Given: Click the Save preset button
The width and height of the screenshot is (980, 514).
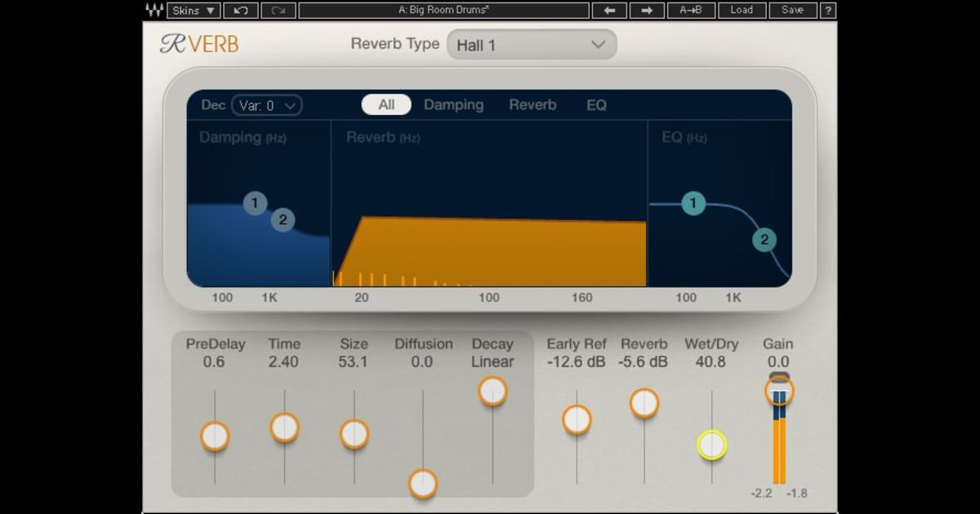Looking at the screenshot, I should click(x=790, y=10).
